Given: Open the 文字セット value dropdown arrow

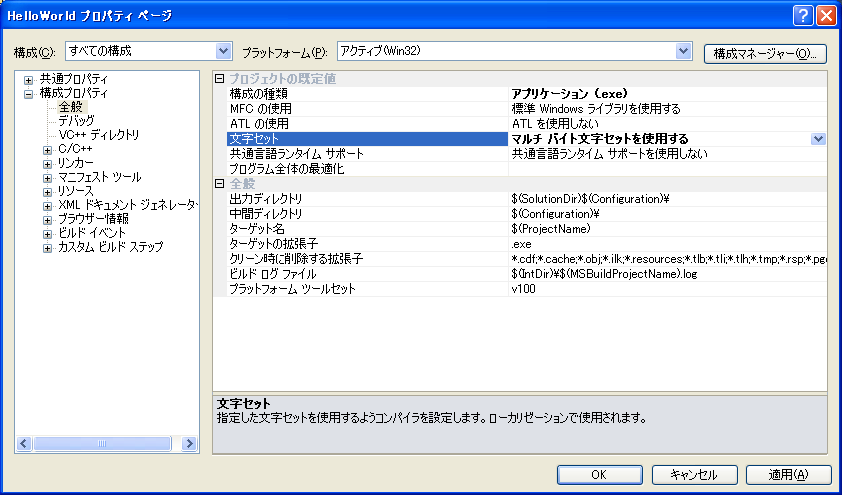Looking at the screenshot, I should [x=818, y=139].
